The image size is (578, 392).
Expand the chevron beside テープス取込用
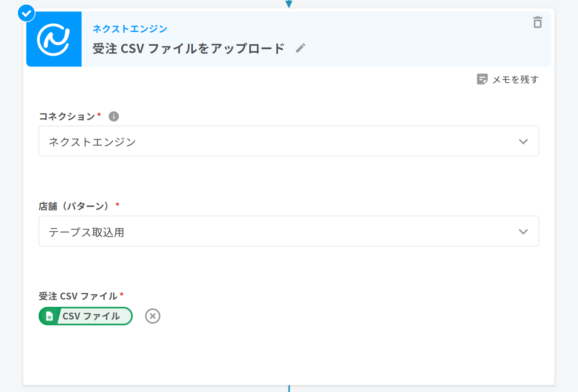(x=523, y=232)
